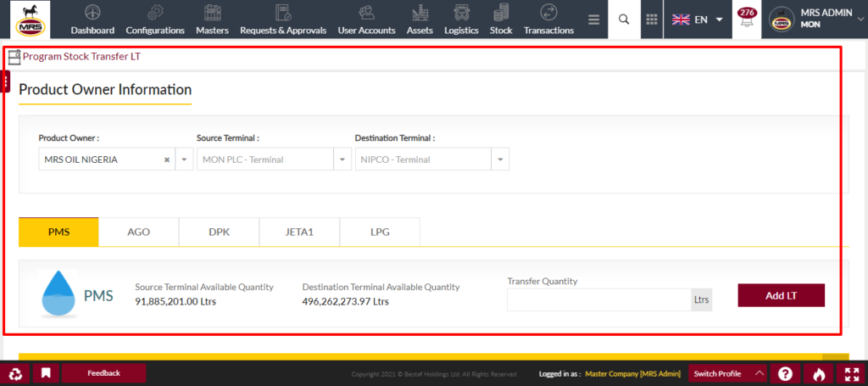Click into the Transfer Quantity field
Image resolution: width=868 pixels, height=386 pixels.
[599, 299]
